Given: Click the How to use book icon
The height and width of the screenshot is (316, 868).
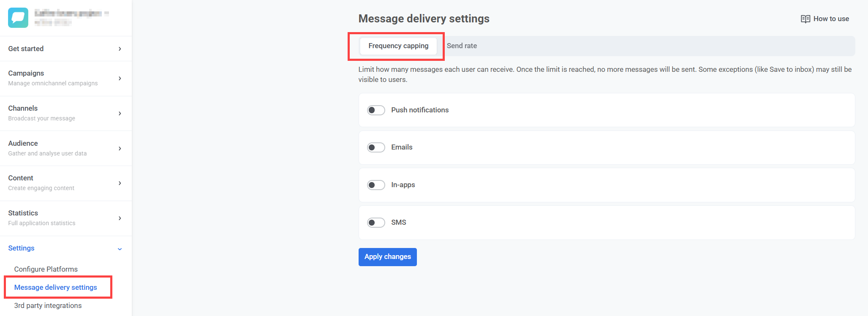Looking at the screenshot, I should coord(805,19).
